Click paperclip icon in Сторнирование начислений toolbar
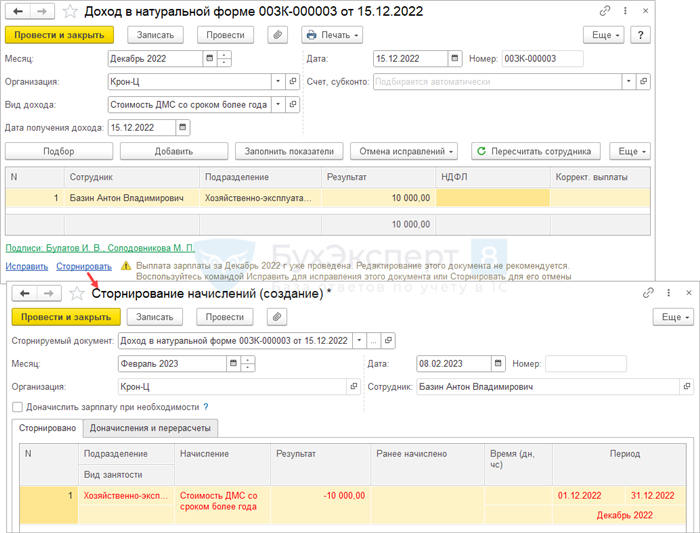 pyautogui.click(x=277, y=317)
